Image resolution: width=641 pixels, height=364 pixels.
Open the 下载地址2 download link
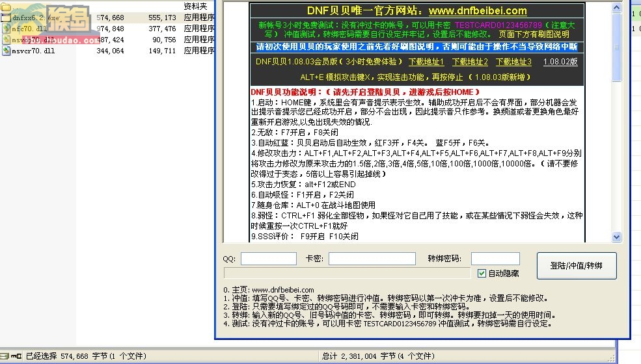(470, 62)
